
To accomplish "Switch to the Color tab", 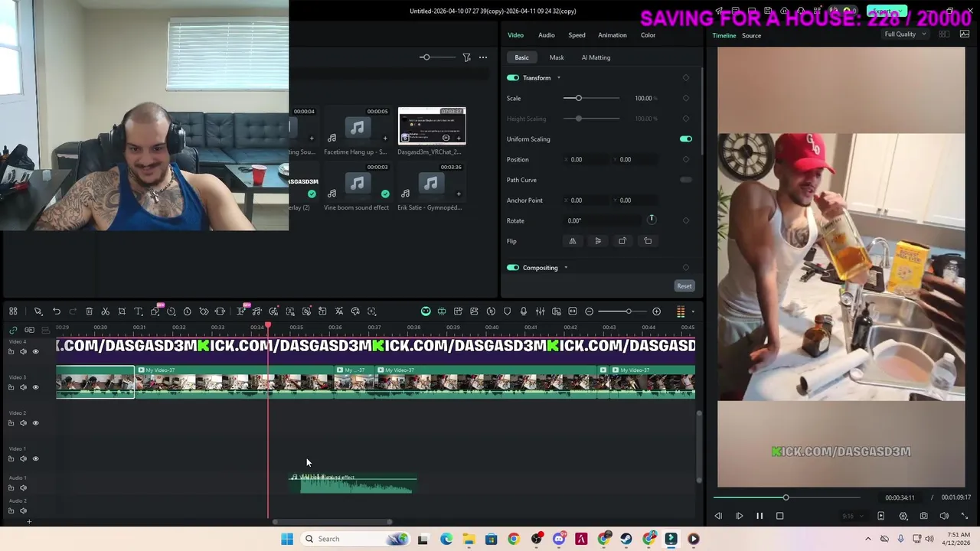I will [x=648, y=35].
